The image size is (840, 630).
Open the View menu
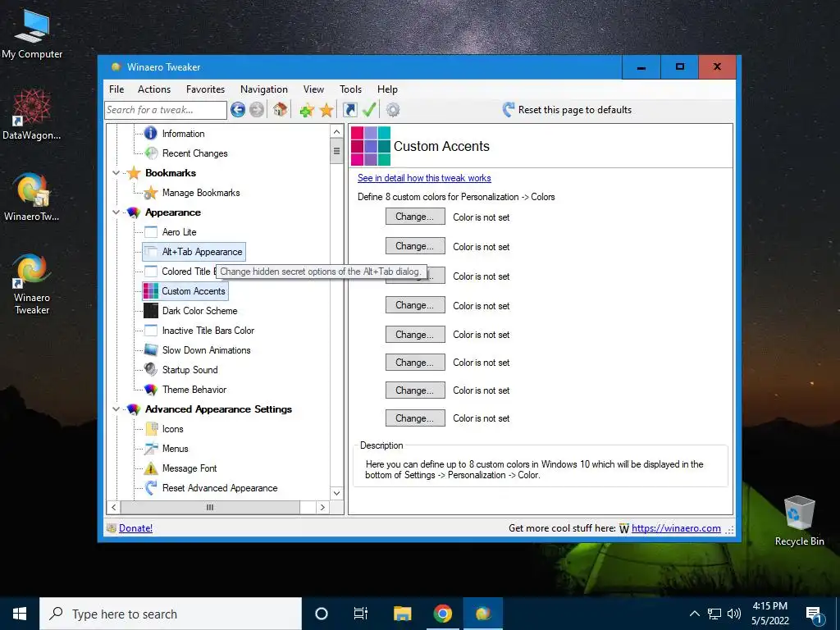pyautogui.click(x=313, y=89)
